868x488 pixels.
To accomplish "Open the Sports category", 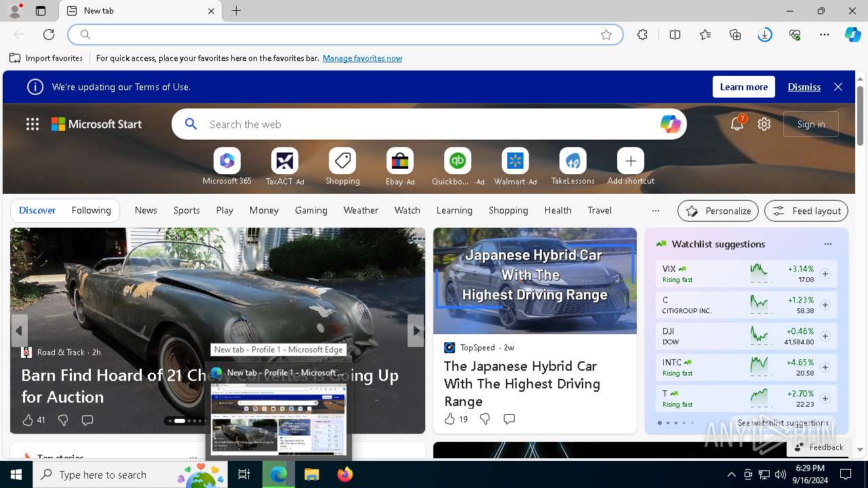I will click(x=186, y=211).
